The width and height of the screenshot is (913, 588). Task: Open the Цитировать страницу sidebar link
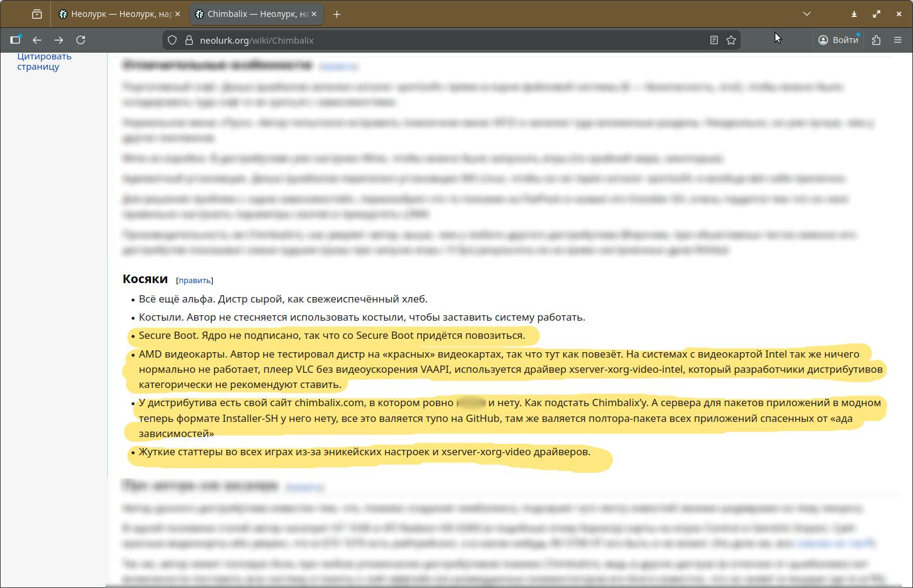pos(44,61)
